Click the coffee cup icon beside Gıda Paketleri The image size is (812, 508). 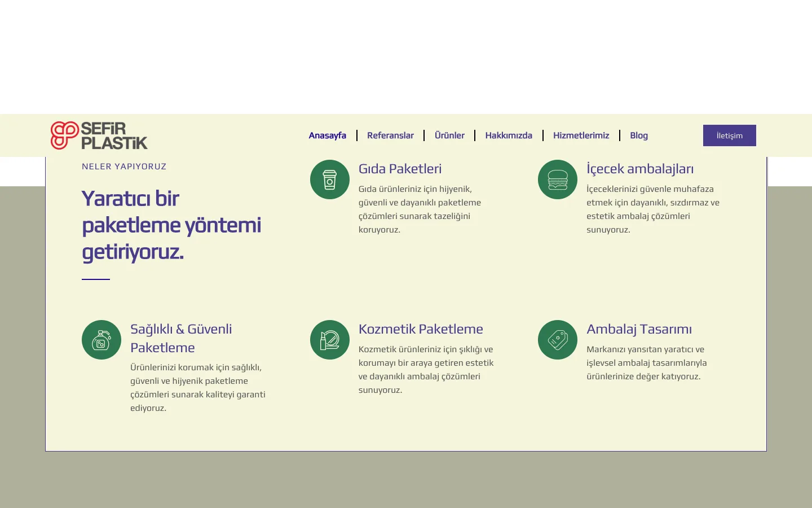(x=330, y=179)
